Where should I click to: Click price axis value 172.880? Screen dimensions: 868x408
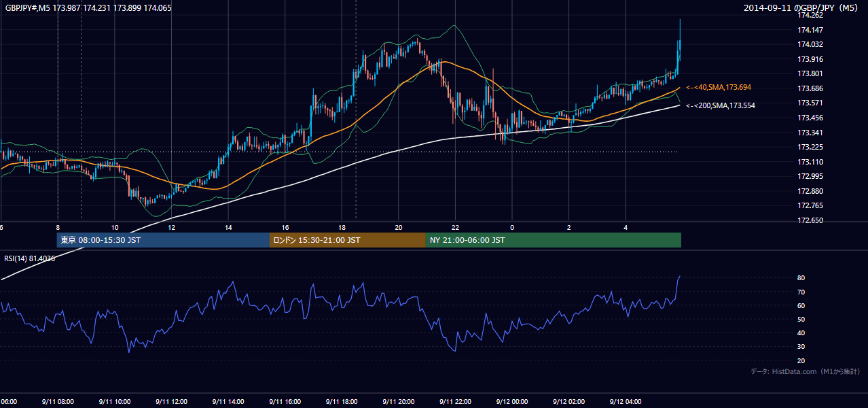click(x=810, y=191)
